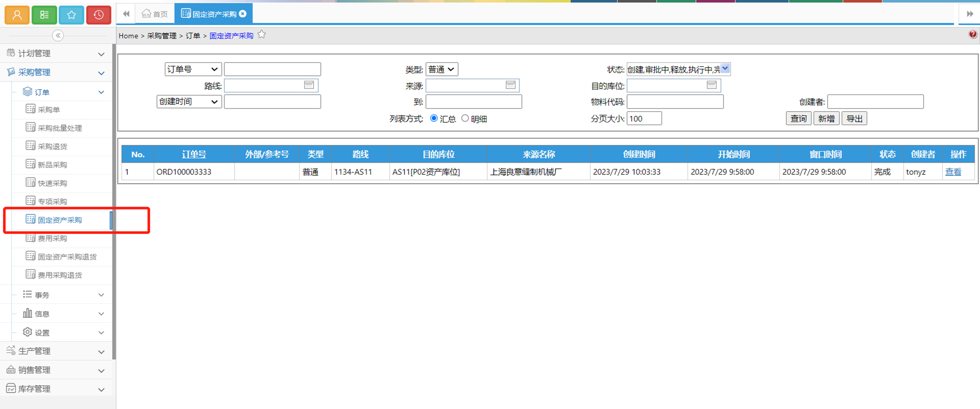This screenshot has height=409, width=980.
Task: Click the 库存管理 module icon
Action: tap(11, 388)
